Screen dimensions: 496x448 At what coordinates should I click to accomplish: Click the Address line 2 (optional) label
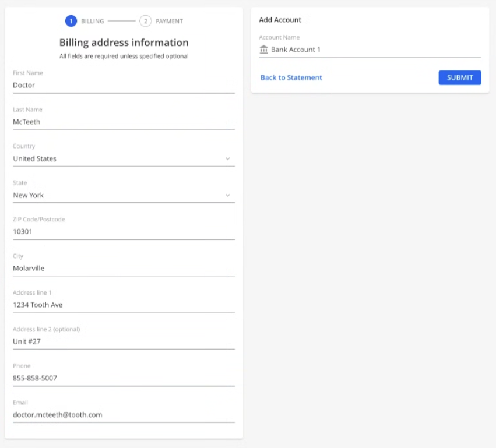click(47, 329)
